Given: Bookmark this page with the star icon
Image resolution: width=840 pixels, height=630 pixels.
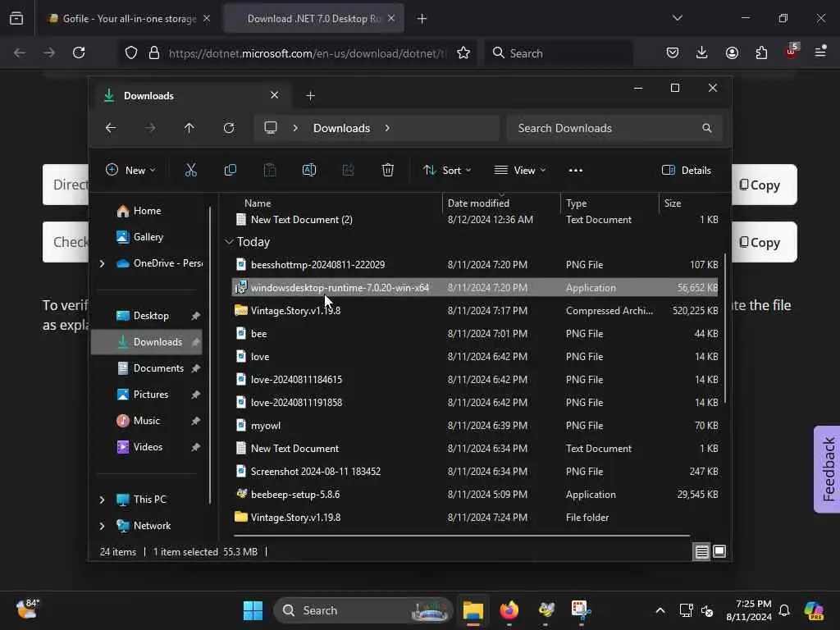Looking at the screenshot, I should point(463,52).
